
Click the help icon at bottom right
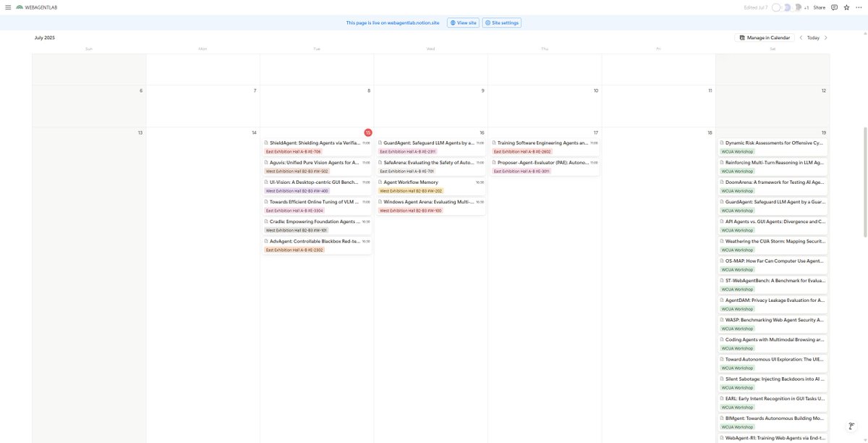[852, 427]
